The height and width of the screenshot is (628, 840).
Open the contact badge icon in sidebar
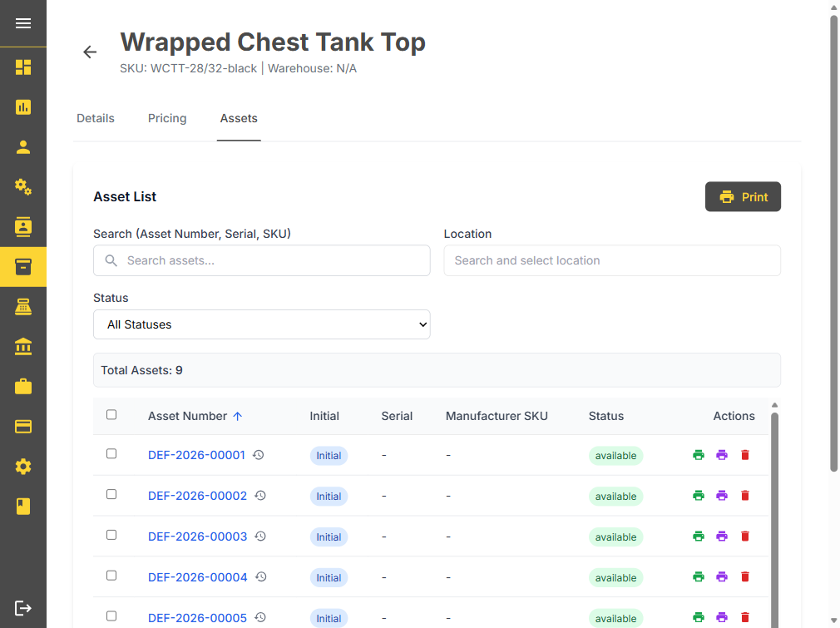[23, 226]
